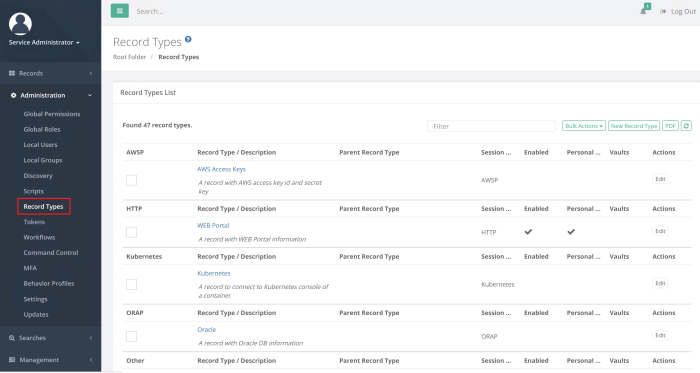The height and width of the screenshot is (373, 700).
Task: Toggle the green hamburger menu button
Action: click(120, 11)
